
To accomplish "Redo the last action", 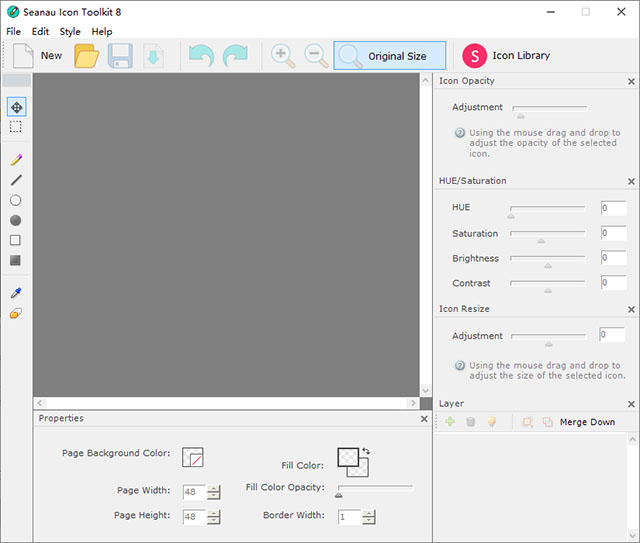I will click(x=236, y=56).
